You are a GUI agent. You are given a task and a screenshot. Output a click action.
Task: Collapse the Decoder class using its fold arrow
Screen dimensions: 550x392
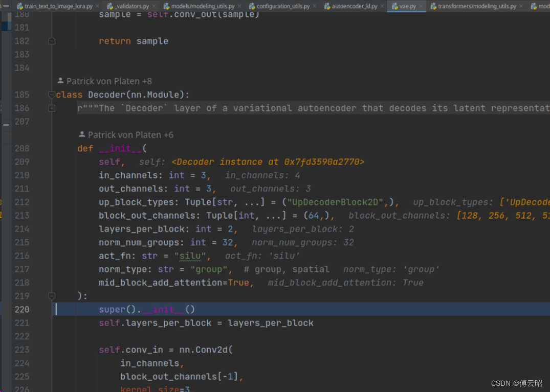[51, 95]
